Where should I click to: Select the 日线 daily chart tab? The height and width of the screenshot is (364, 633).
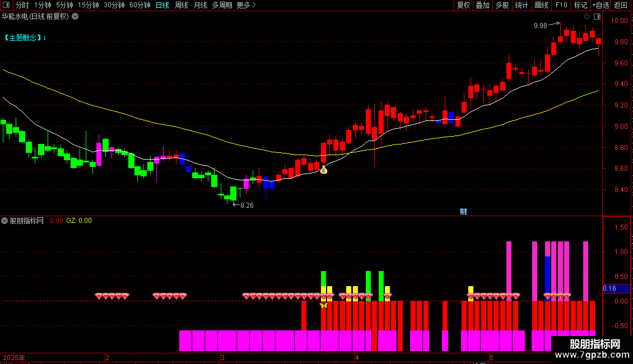(x=162, y=5)
